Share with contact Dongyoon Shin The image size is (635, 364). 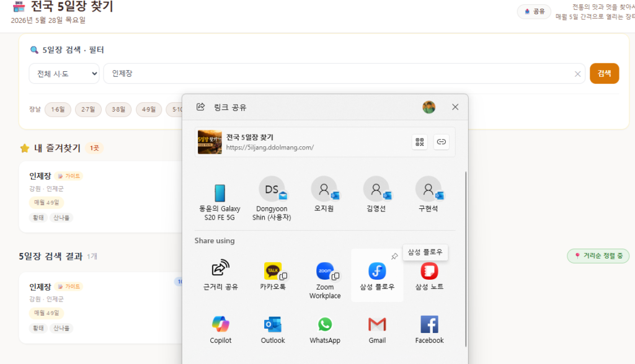coord(272,198)
